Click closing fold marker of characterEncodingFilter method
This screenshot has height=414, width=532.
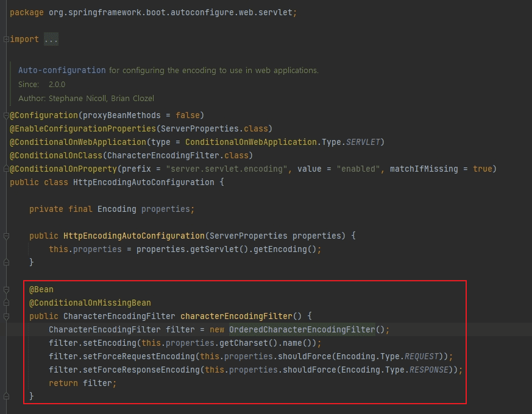[x=6, y=396]
